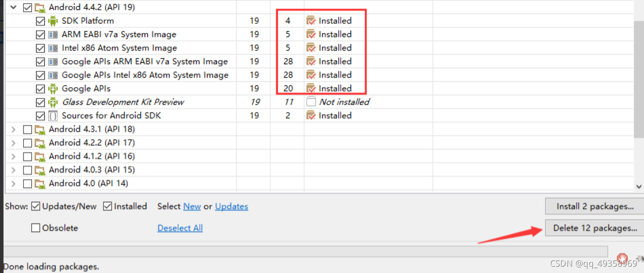644x273 pixels.
Task: Click the Android 4.4.2 folder icon
Action: coord(40,7)
